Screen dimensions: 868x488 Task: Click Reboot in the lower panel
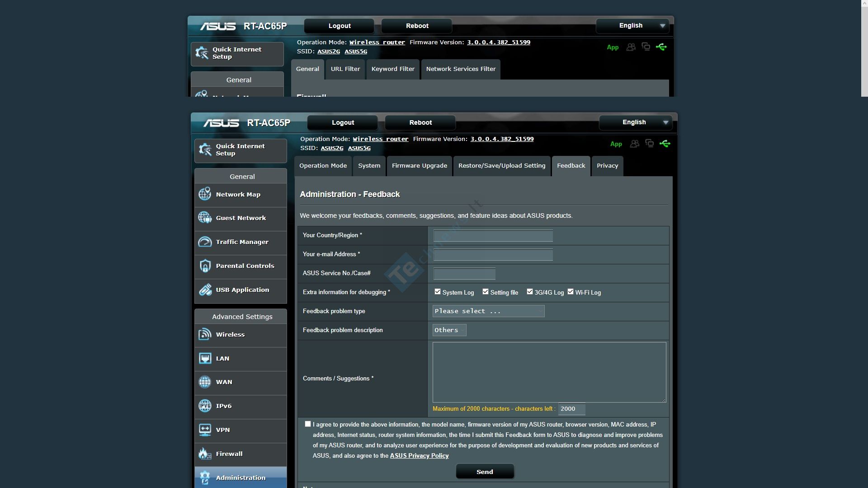coord(420,122)
